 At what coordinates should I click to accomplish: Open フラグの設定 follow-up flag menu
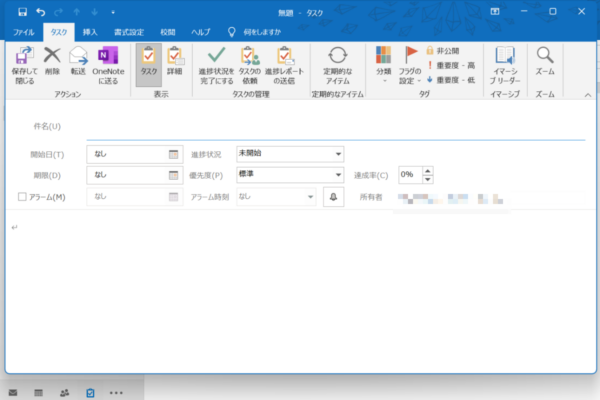[410, 64]
